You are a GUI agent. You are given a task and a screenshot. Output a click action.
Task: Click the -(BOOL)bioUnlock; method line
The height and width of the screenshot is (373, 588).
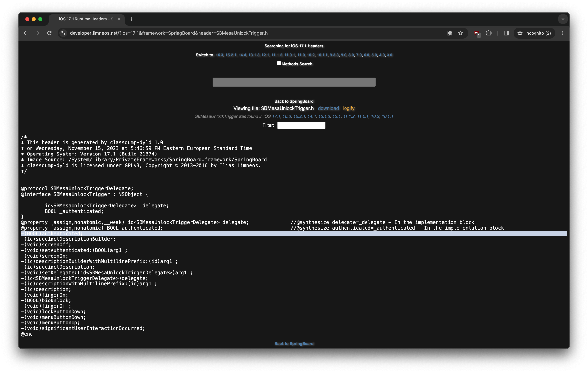pyautogui.click(x=46, y=300)
